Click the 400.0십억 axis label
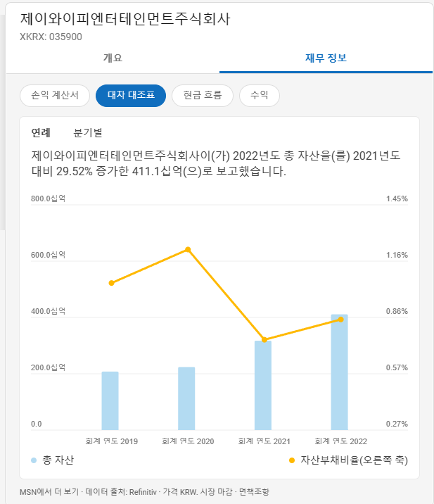This screenshot has height=504, width=434. [49, 311]
